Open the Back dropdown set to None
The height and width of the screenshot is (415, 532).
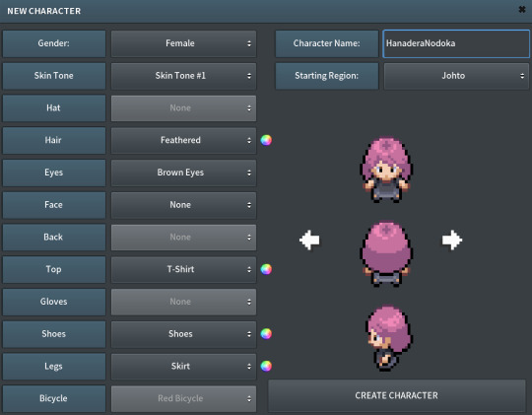click(183, 237)
